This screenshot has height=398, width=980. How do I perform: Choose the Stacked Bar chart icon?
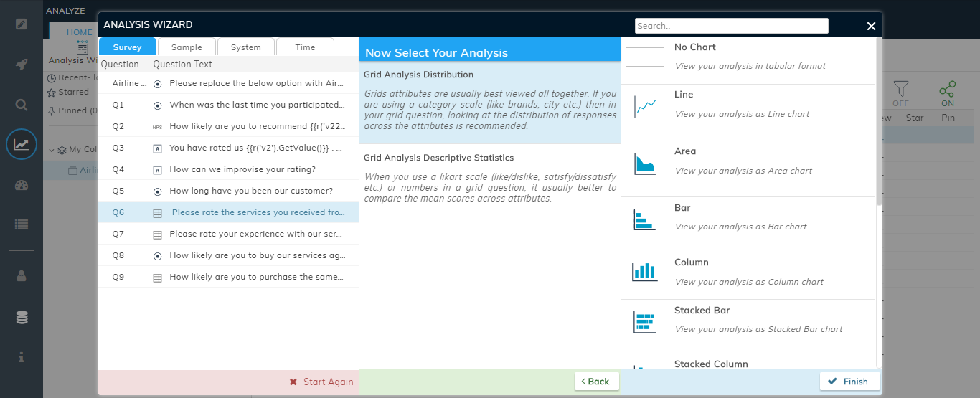click(645, 322)
